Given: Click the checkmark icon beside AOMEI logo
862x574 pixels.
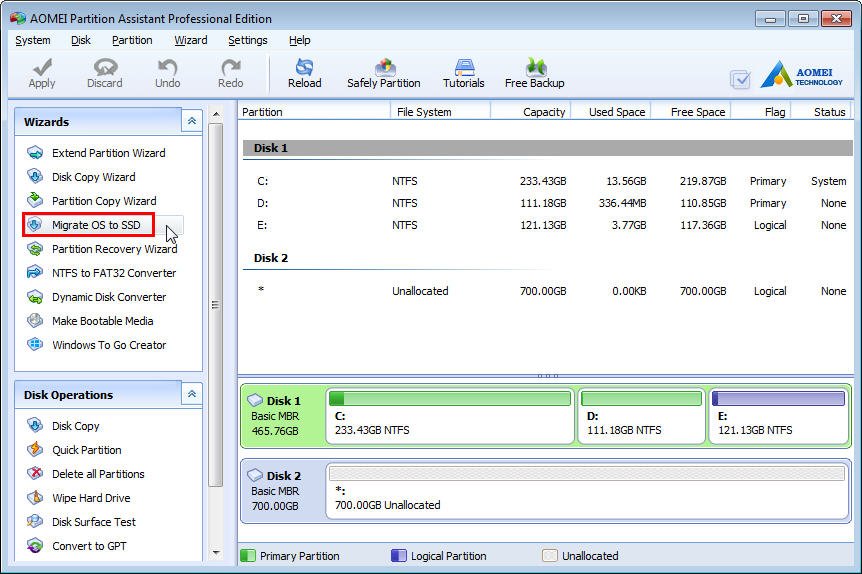Looking at the screenshot, I should click(740, 79).
